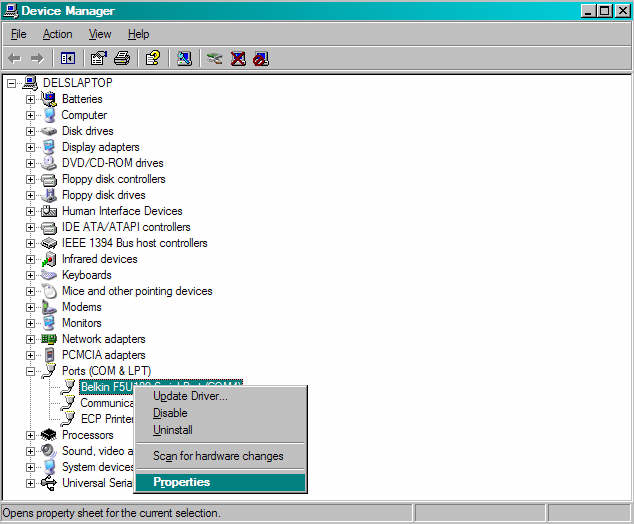Click the Uninstall toolbar icon with red X

pyautogui.click(x=238, y=58)
